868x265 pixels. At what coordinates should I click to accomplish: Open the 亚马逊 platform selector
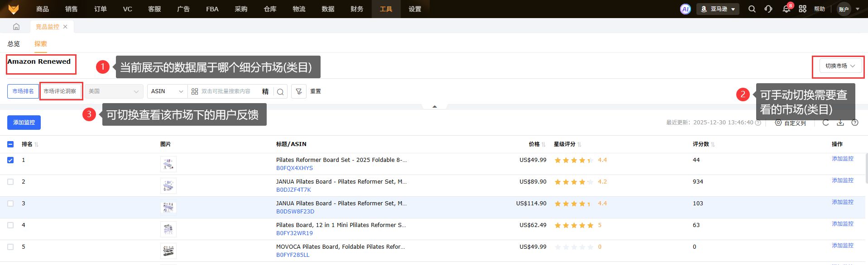[718, 9]
